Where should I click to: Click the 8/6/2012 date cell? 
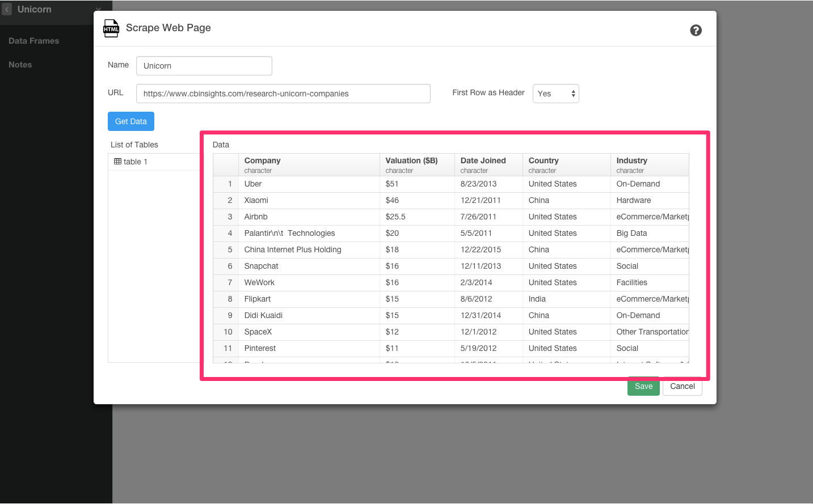point(488,299)
